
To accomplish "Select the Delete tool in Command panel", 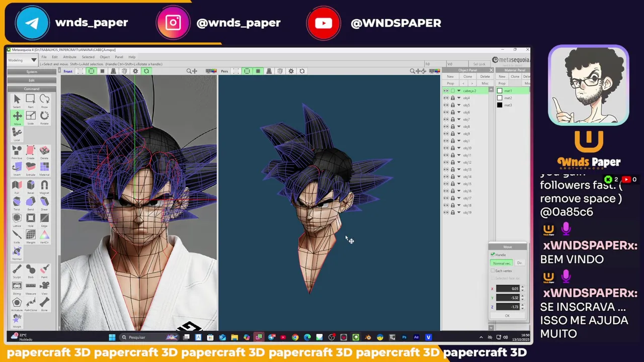I will 44,152.
